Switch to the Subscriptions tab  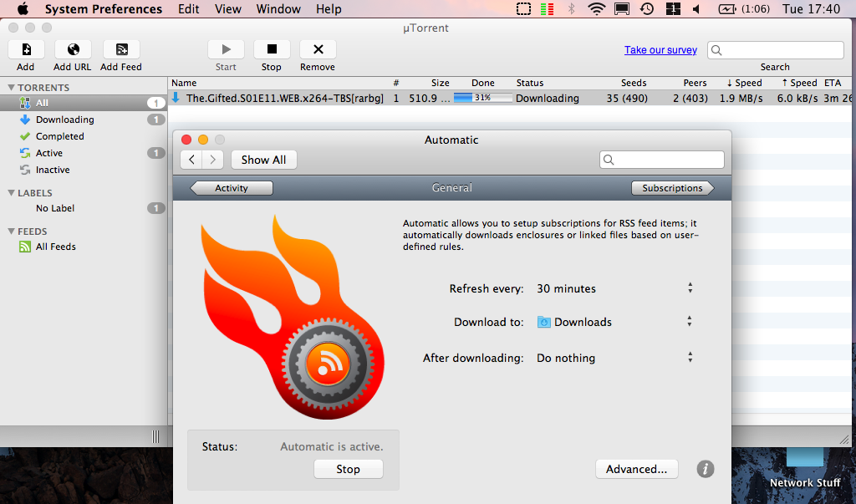coord(673,188)
